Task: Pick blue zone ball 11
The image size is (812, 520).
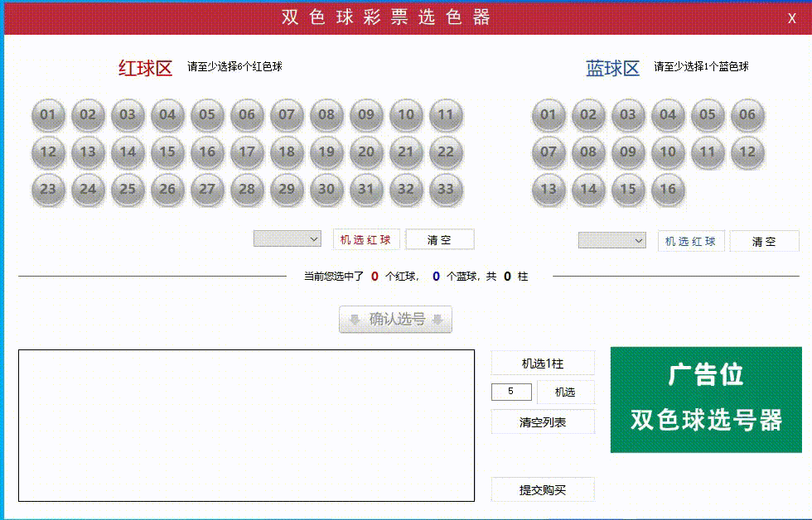Action: pos(708,152)
